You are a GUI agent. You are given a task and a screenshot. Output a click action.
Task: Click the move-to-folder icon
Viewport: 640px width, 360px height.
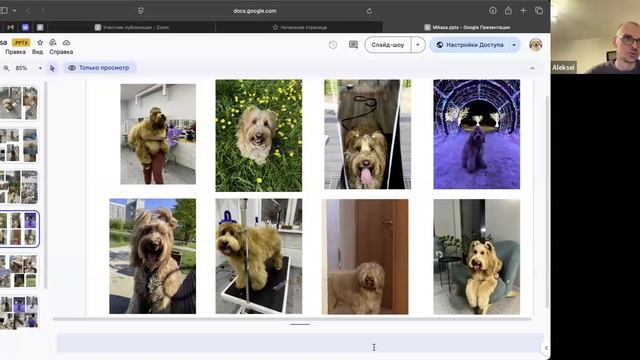(53, 42)
